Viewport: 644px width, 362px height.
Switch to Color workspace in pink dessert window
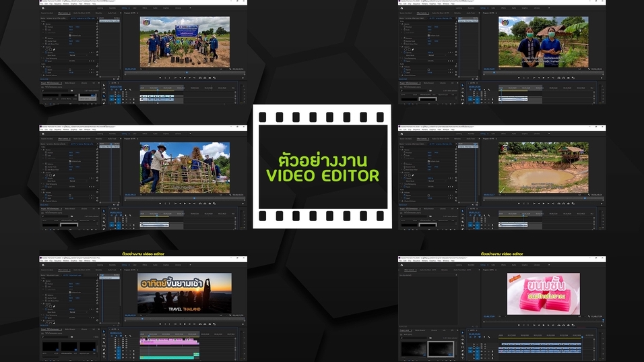click(493, 265)
